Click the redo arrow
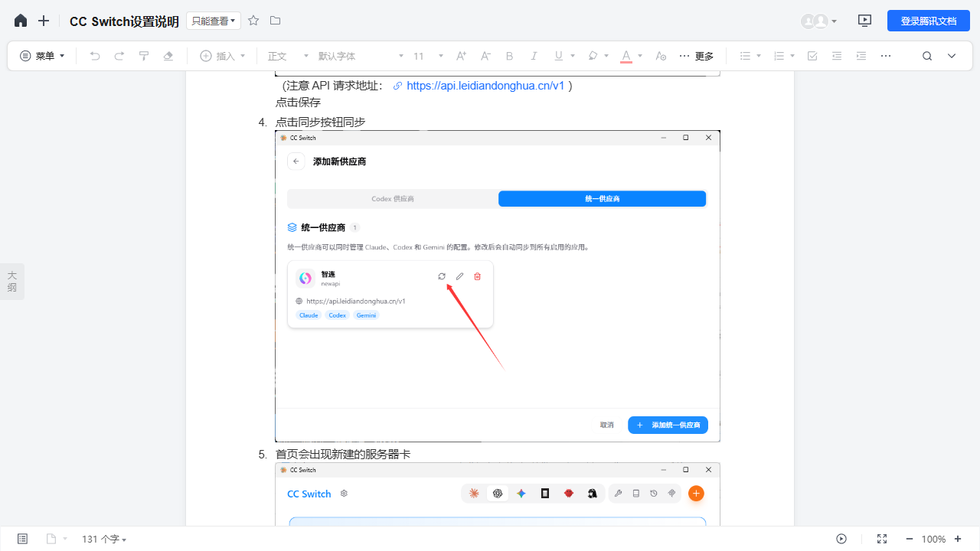Screen dimensions: 980x551 (119, 56)
